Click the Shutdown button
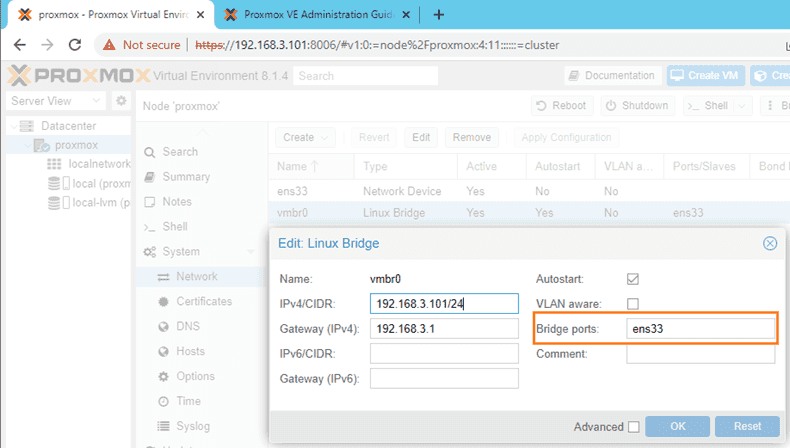The height and width of the screenshot is (448, 790). pos(637,106)
